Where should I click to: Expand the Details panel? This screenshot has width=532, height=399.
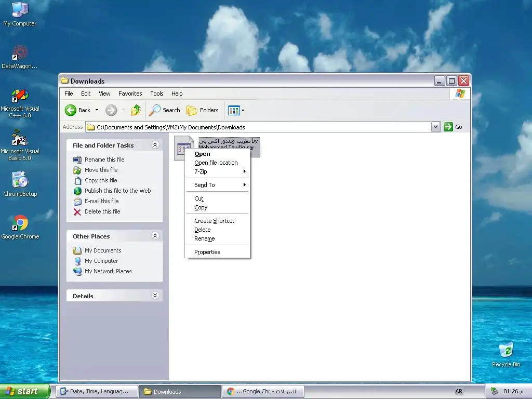click(155, 296)
